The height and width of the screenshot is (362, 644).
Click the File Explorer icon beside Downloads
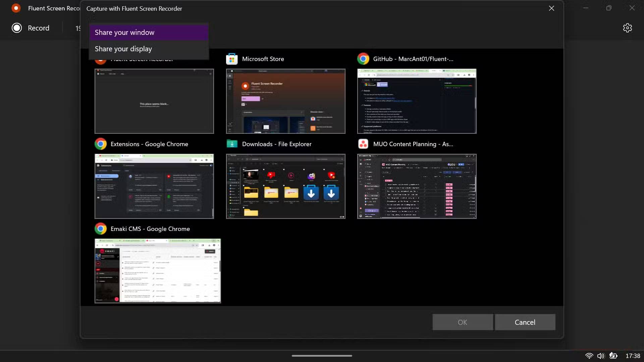pos(232,144)
